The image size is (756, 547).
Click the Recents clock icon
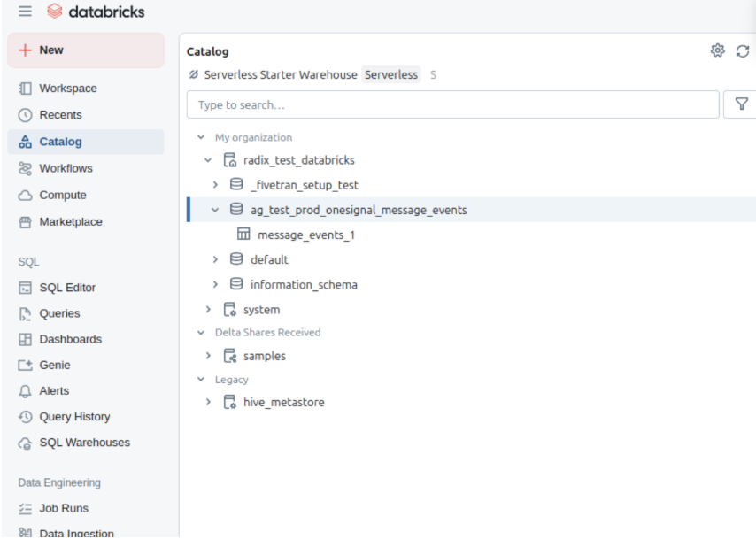25,115
